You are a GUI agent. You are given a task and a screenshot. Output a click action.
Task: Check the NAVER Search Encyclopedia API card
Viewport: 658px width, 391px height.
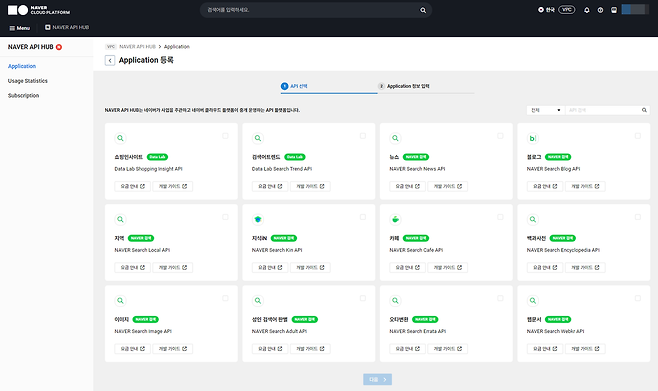click(x=638, y=217)
